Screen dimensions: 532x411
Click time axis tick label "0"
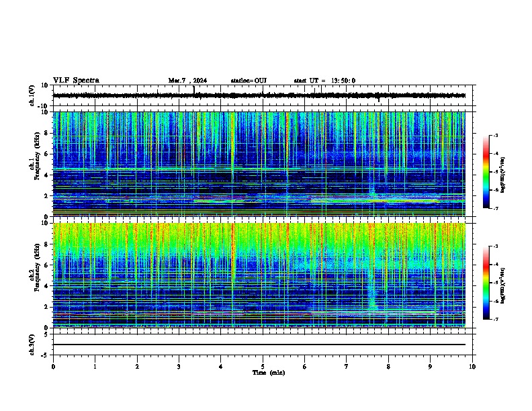[x=53, y=367]
